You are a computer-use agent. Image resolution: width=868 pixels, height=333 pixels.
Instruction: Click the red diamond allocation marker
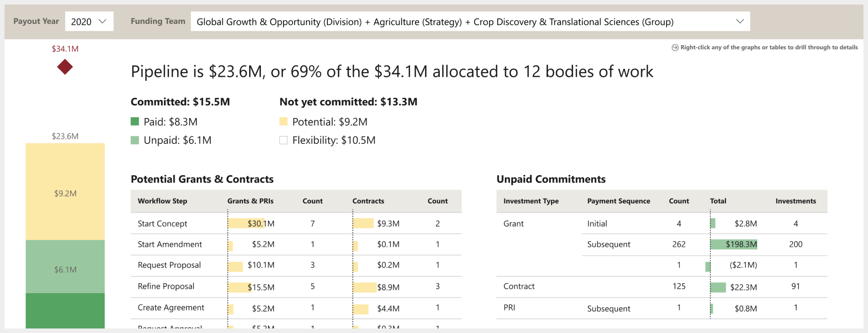pos(65,67)
